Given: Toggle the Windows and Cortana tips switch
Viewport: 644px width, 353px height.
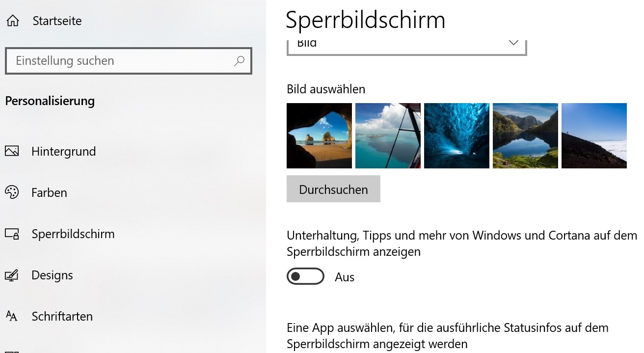Looking at the screenshot, I should coord(305,277).
